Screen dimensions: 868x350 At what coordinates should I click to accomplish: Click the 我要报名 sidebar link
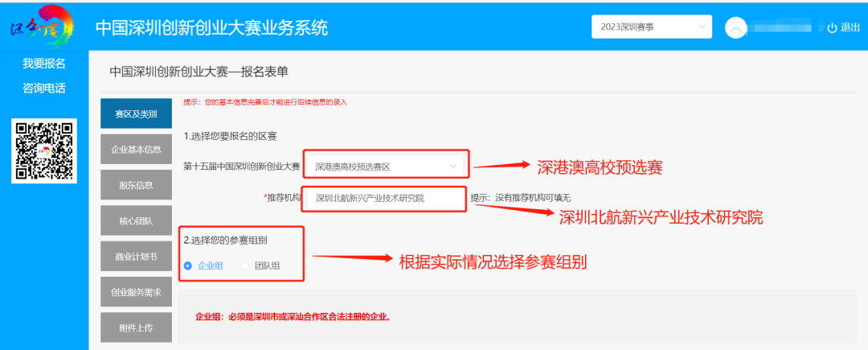44,64
